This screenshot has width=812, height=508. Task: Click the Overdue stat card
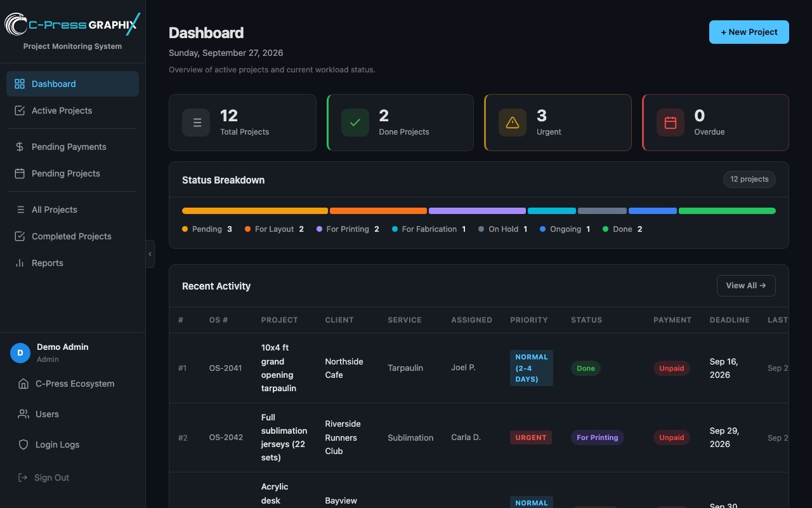(x=716, y=123)
